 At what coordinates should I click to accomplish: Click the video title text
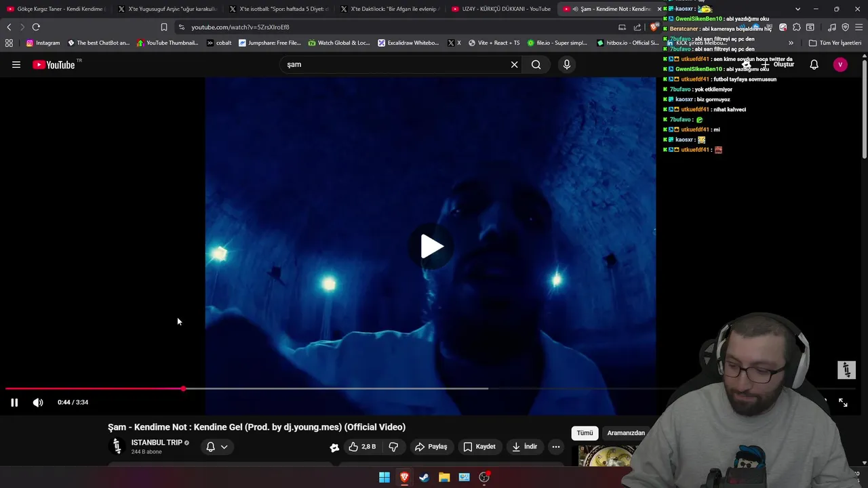(256, 427)
